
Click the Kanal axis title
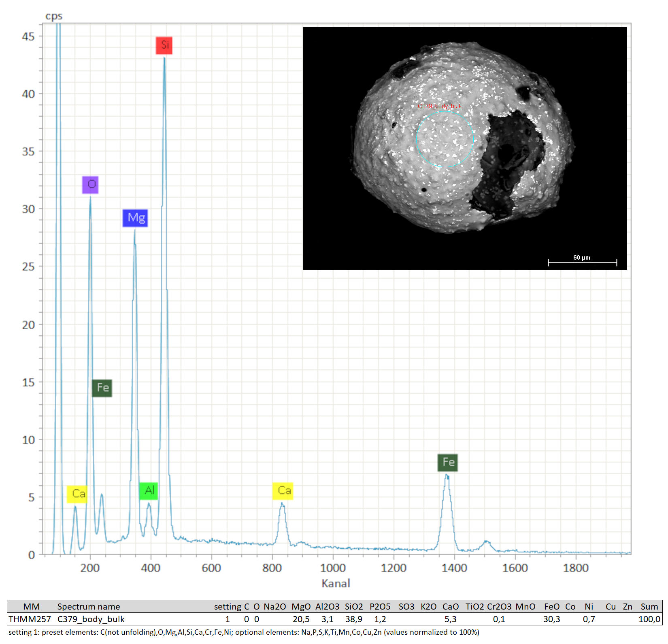336,583
